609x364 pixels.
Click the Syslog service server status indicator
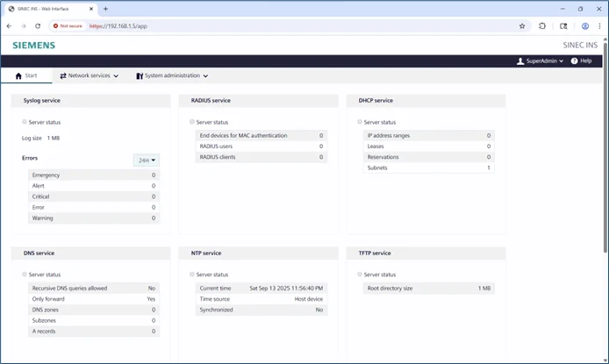click(x=25, y=122)
